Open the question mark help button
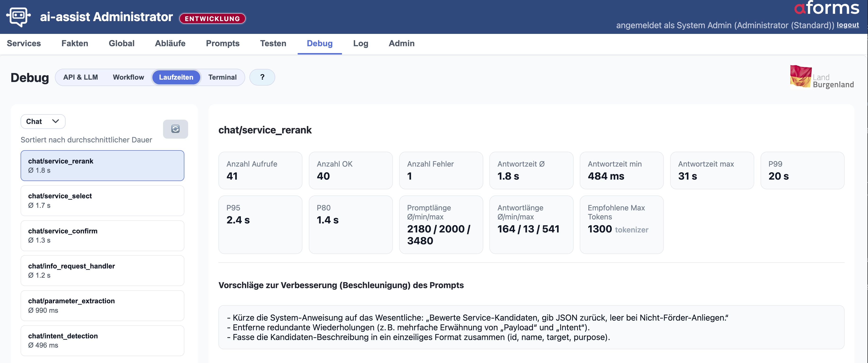 pos(262,77)
